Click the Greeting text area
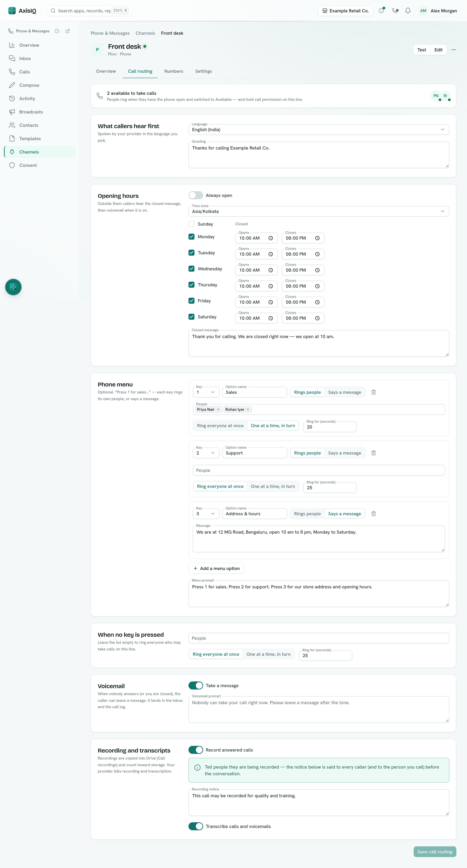This screenshot has height=868, width=467. [x=319, y=155]
